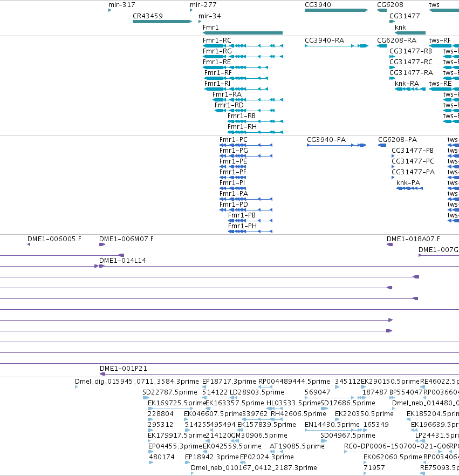
Task: Click BAC end DME1-006M07.F
Action: click(102, 244)
